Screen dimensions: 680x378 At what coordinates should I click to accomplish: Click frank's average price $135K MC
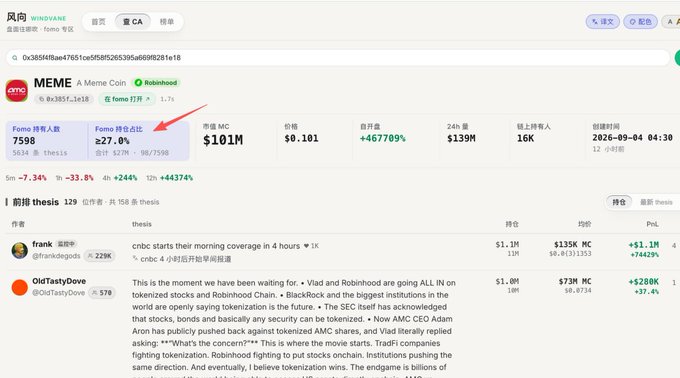tap(572, 244)
